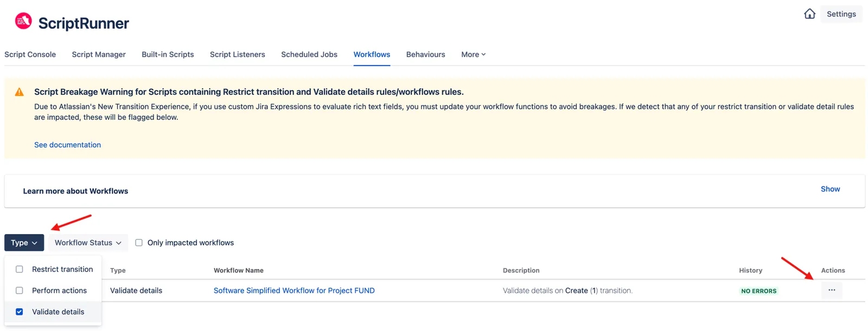Uncheck the Validate details option
The height and width of the screenshot is (331, 868).
20,311
